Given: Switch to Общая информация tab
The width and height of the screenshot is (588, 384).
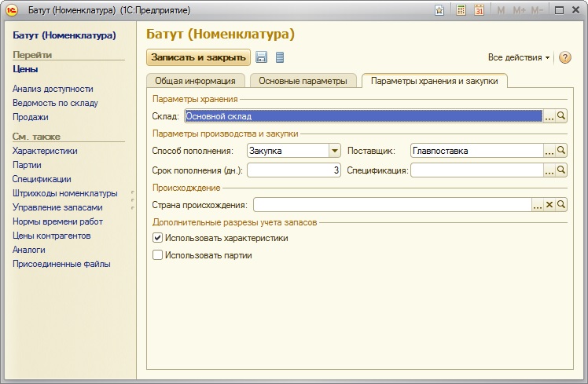Looking at the screenshot, I should click(195, 81).
